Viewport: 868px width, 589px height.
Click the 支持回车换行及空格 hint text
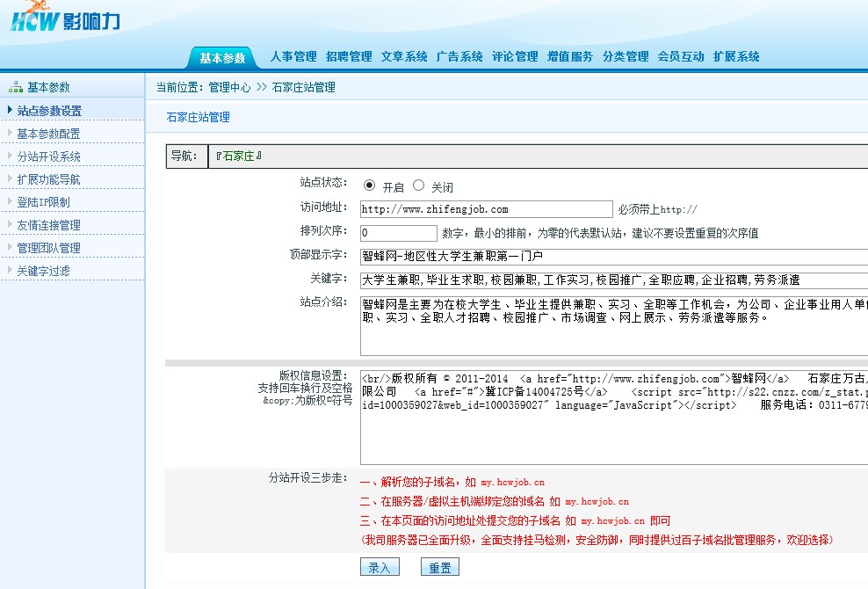pos(305,388)
